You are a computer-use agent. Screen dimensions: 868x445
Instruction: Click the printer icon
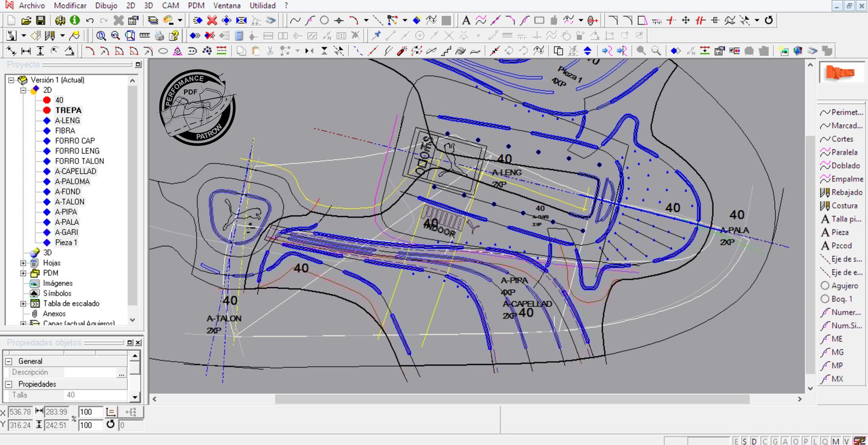160,36
